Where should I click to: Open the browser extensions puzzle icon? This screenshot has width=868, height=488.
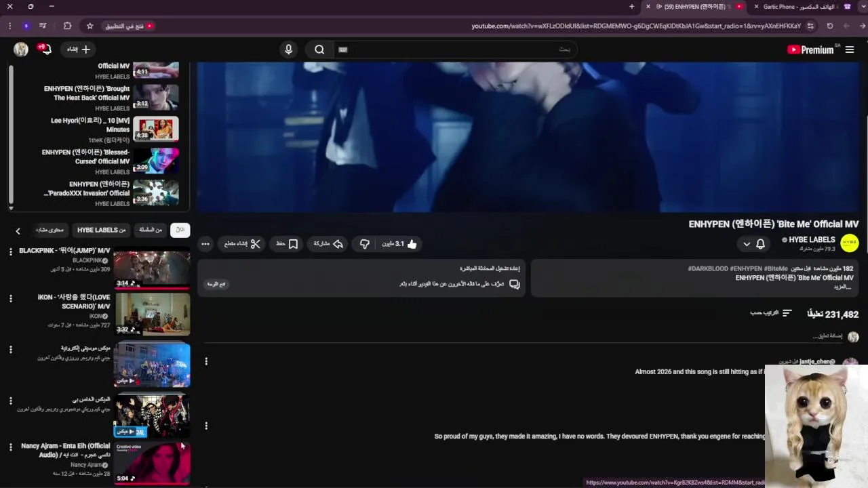click(67, 26)
